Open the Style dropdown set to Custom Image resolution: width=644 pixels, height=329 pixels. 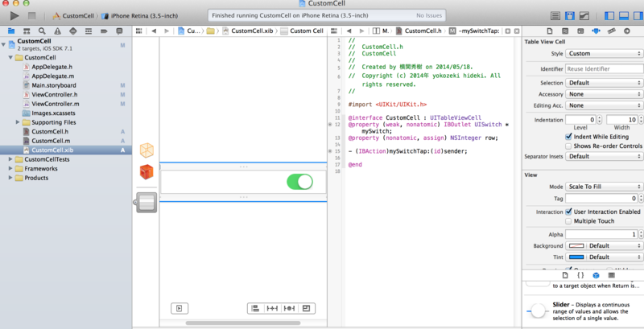tap(605, 54)
